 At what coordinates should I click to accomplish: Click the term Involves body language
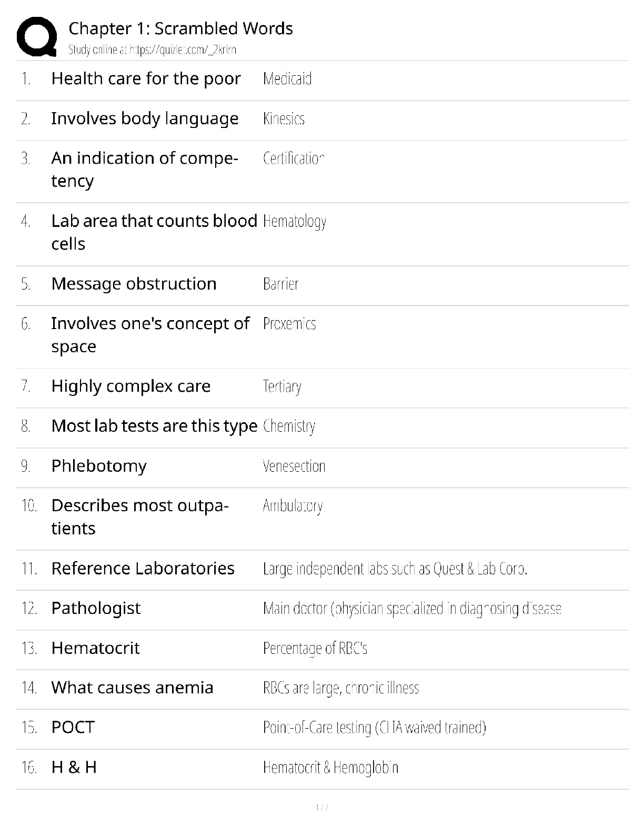point(145,118)
